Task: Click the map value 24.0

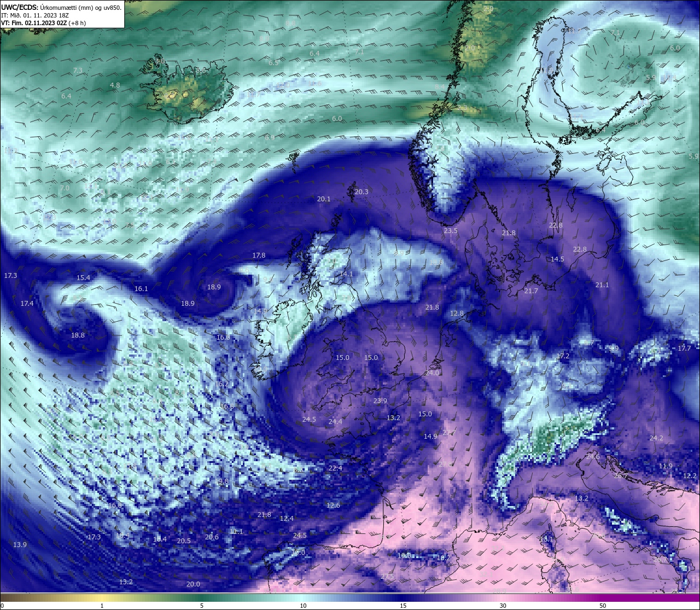Action: click(x=433, y=373)
